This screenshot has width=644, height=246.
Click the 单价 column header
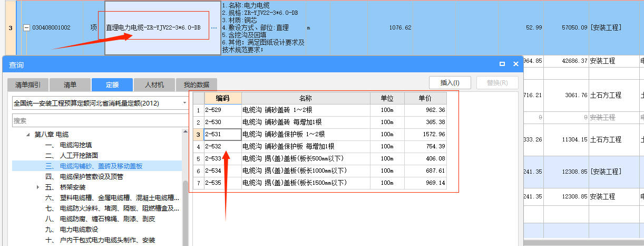(426, 98)
